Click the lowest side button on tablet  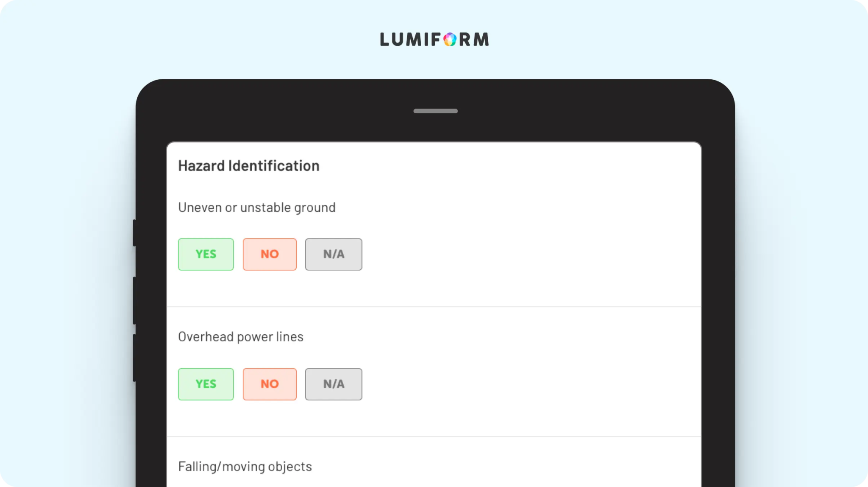pyautogui.click(x=134, y=358)
